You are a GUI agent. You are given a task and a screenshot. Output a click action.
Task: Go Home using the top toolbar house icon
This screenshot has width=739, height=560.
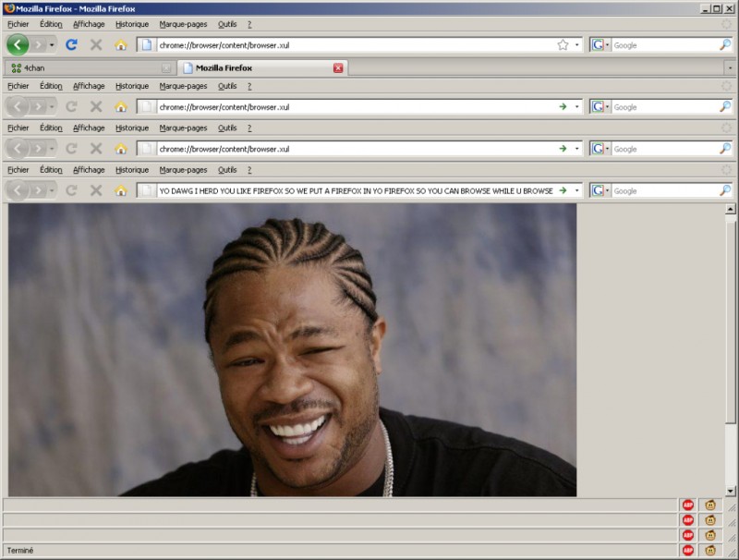tap(121, 44)
